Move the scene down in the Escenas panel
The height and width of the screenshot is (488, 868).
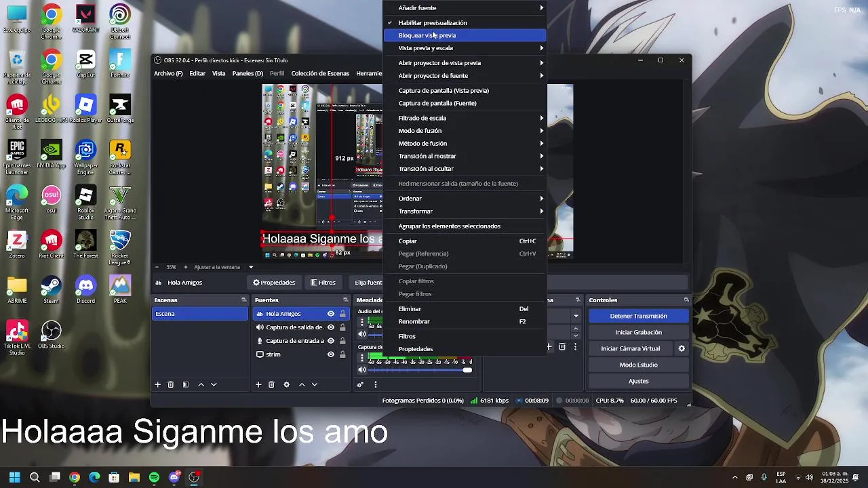(214, 384)
